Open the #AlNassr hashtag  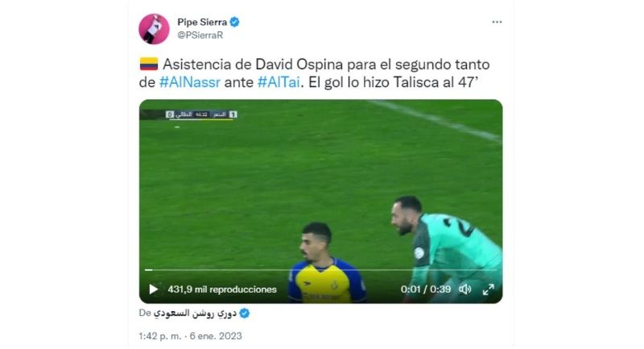(190, 83)
